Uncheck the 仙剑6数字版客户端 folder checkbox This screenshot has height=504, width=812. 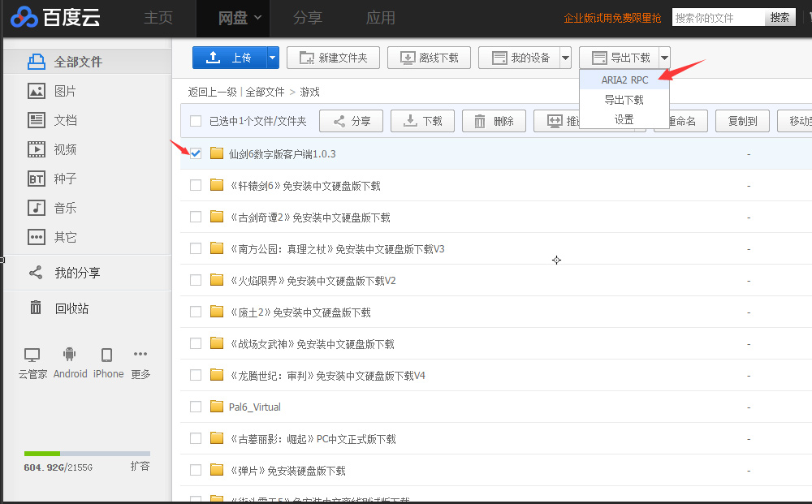[x=196, y=153]
